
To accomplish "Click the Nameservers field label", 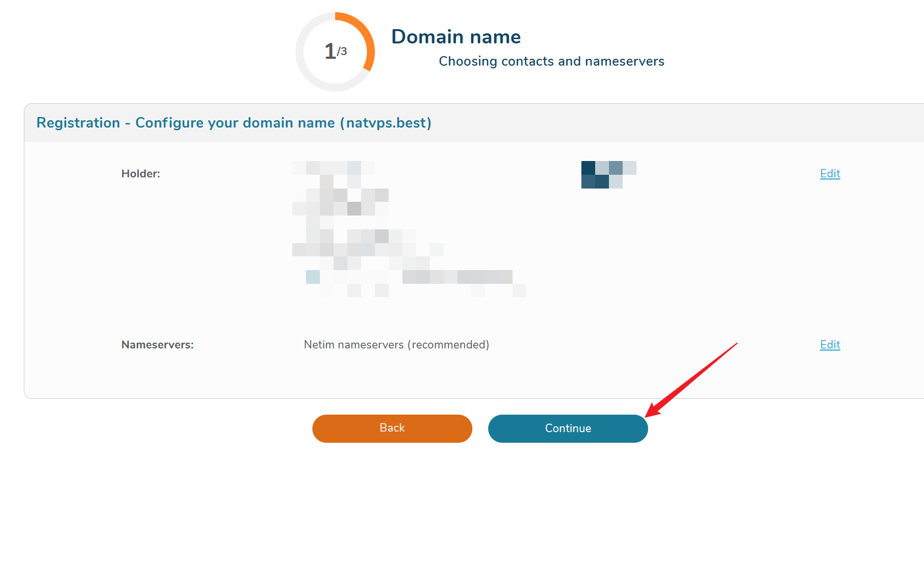I will coord(157,345).
